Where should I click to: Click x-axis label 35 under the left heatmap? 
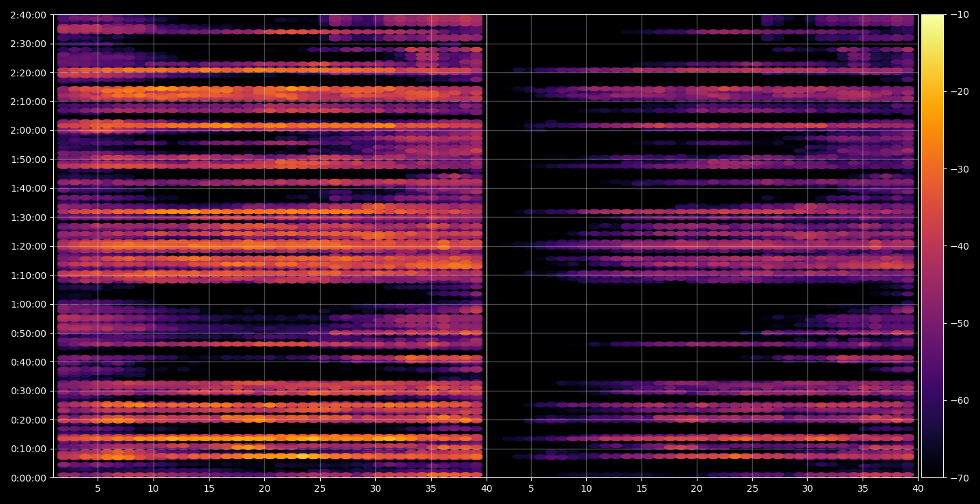click(431, 488)
